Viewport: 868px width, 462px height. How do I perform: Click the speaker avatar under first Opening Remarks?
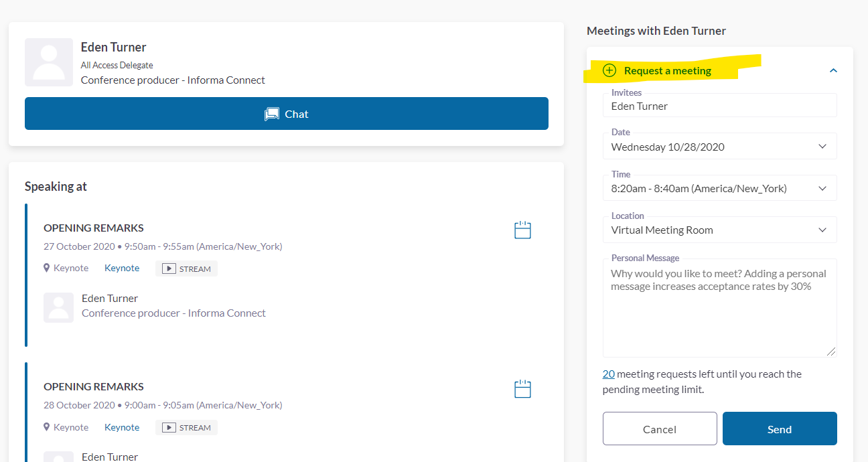[58, 307]
